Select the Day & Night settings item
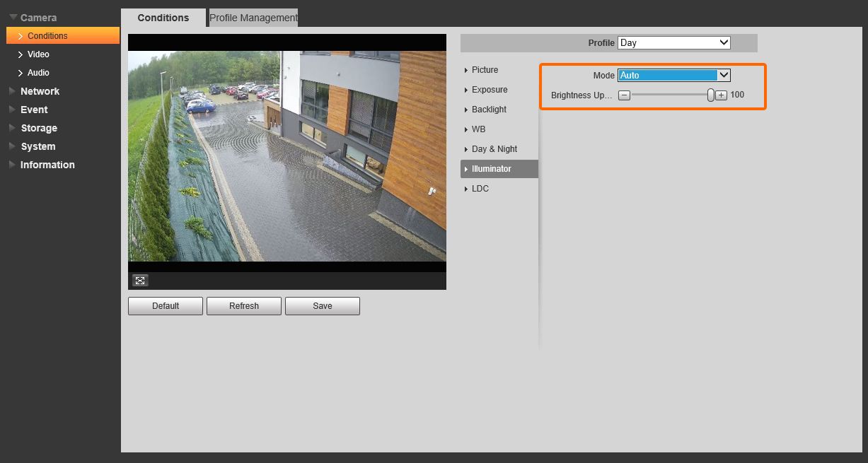868x463 pixels. coord(494,149)
